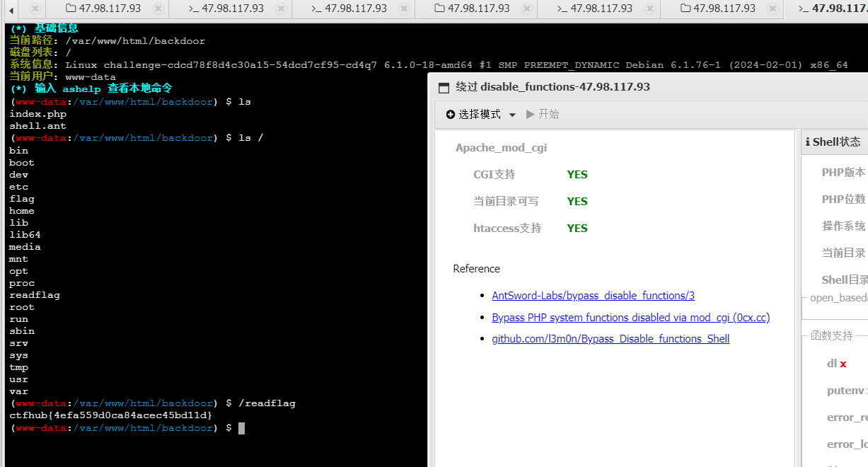Screen dimensions: 868x467
Task: Click the window icon beside 绕过 disable_functions title
Action: click(x=444, y=88)
